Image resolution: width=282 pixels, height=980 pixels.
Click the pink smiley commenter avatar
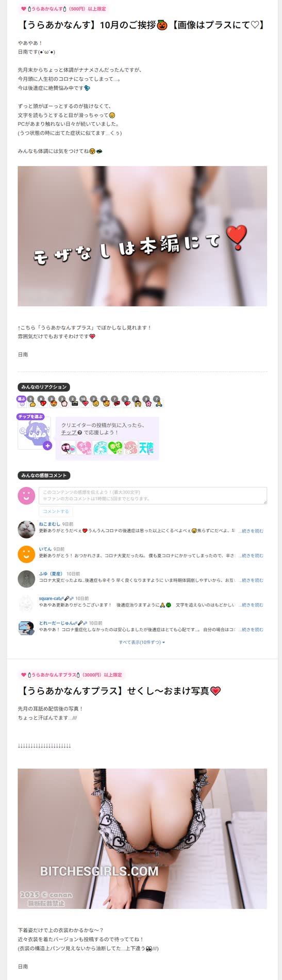(26, 496)
